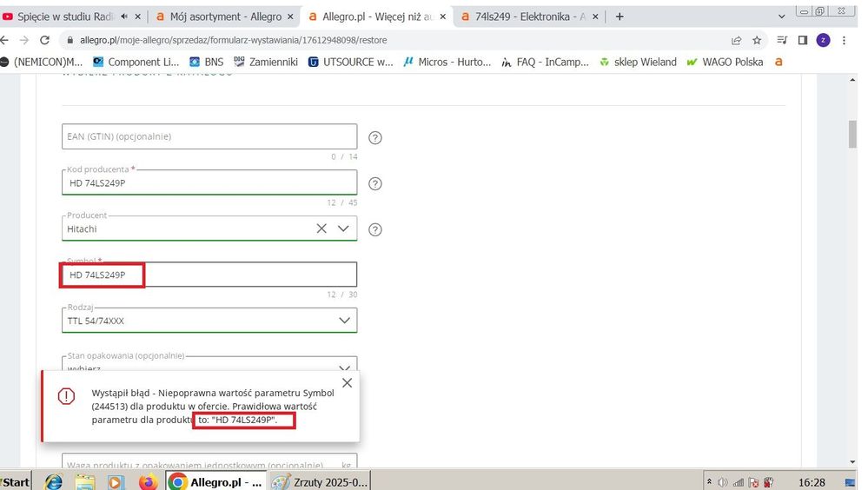Clear the Hitachi producer with the X icon
Viewport: 868px width, 490px height.
(321, 228)
